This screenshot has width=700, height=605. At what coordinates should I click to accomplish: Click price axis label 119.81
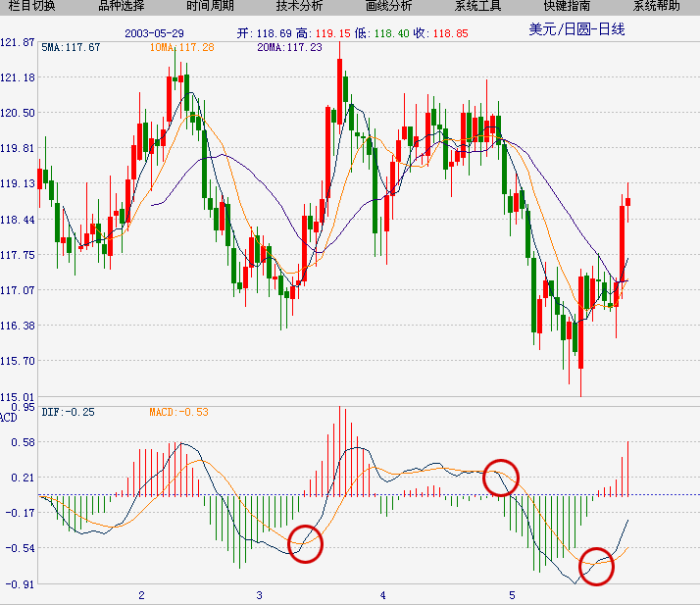point(18,148)
